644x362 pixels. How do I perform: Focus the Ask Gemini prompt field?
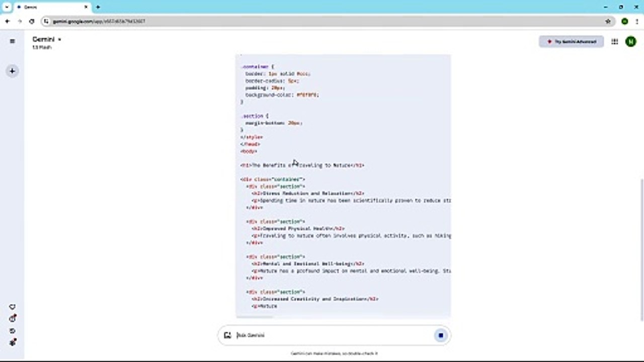(x=332, y=335)
